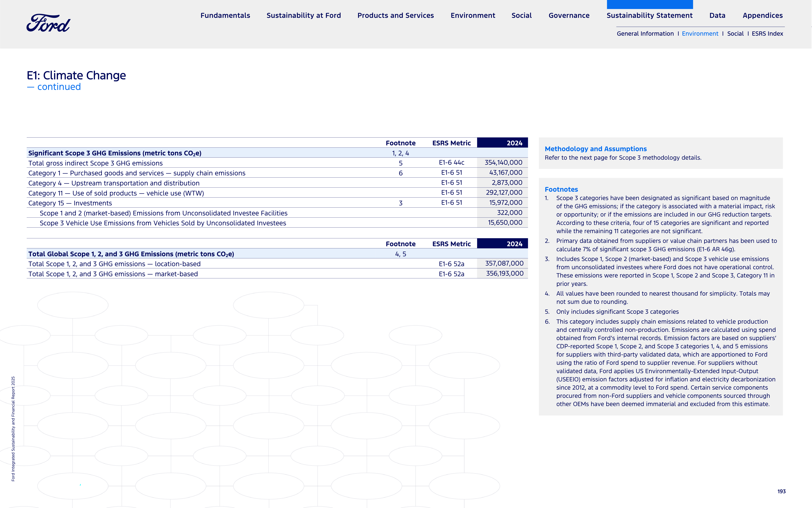Click the value 322,000
The image size is (812, 508).
[510, 213]
